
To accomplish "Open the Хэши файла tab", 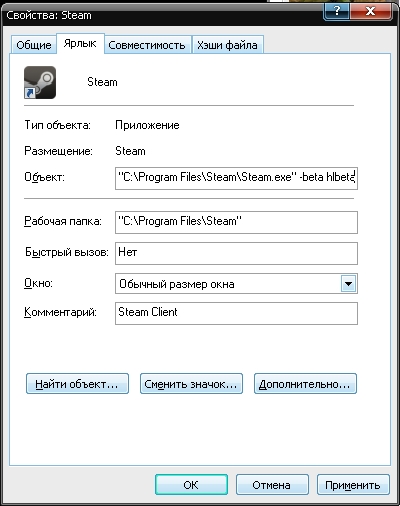I will click(x=227, y=45).
